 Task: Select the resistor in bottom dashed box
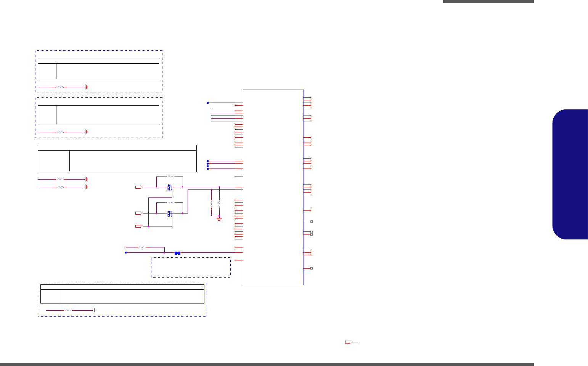pos(68,310)
